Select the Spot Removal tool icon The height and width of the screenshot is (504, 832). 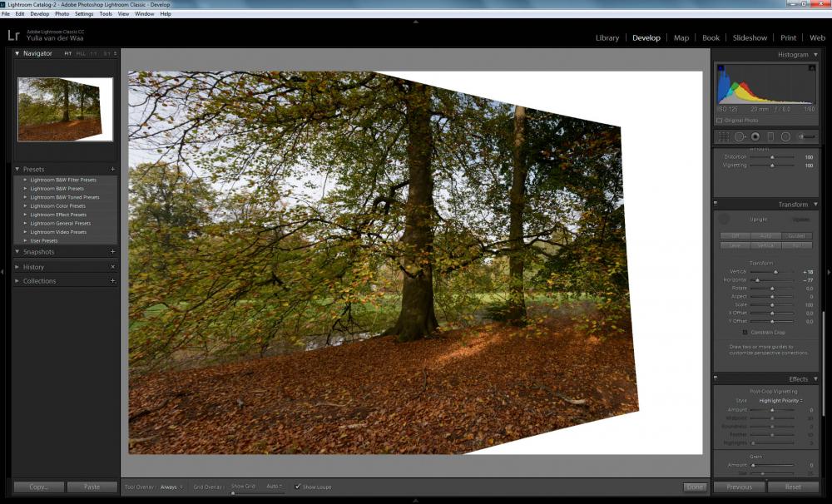[x=740, y=137]
